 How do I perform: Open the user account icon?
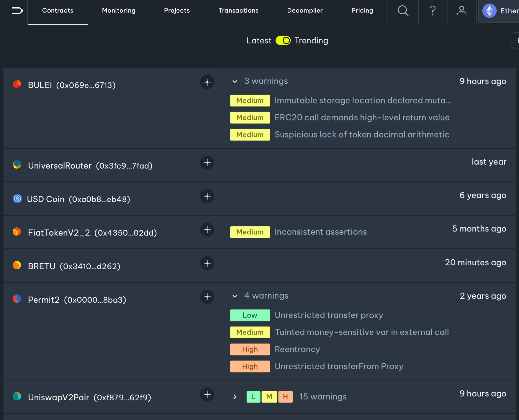point(462,11)
